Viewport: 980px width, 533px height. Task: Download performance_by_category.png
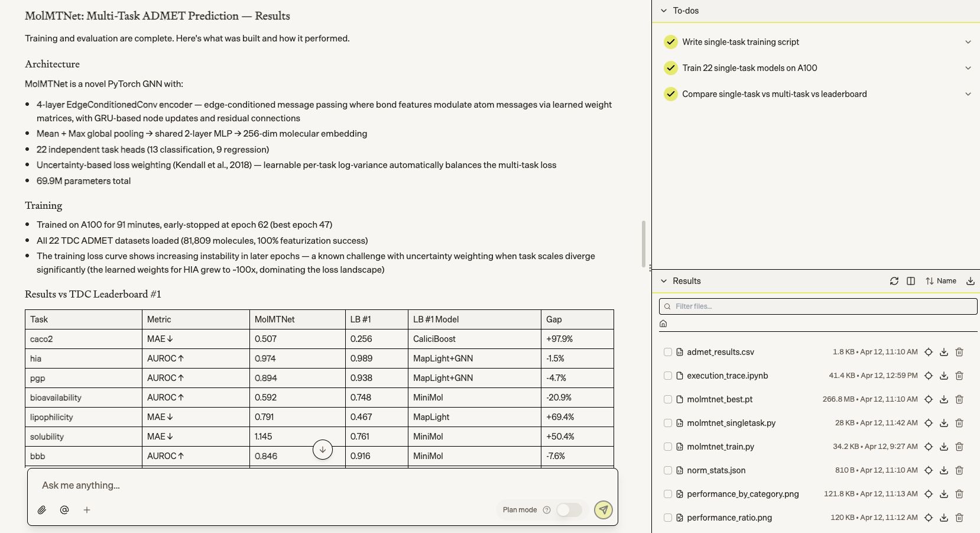coord(944,494)
